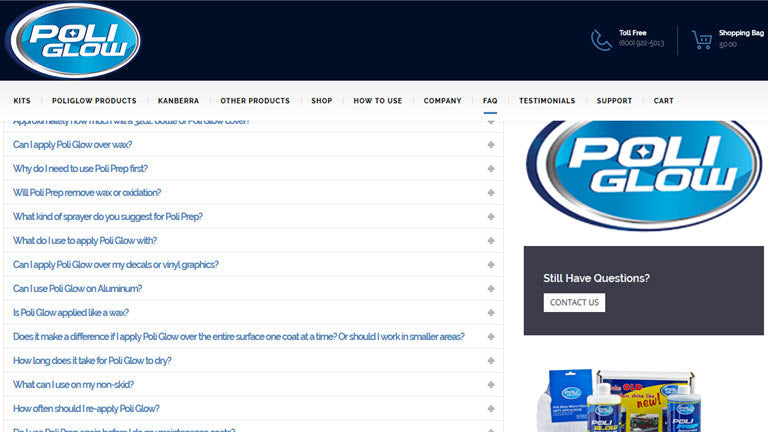Click the Contact Us button
Screen dimensions: 768x432
[x=574, y=302]
